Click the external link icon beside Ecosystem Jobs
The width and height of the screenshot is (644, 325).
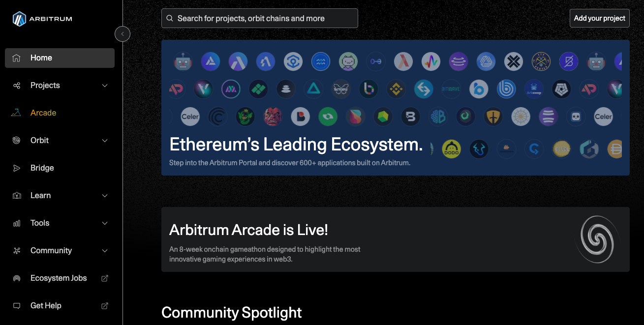pos(104,278)
